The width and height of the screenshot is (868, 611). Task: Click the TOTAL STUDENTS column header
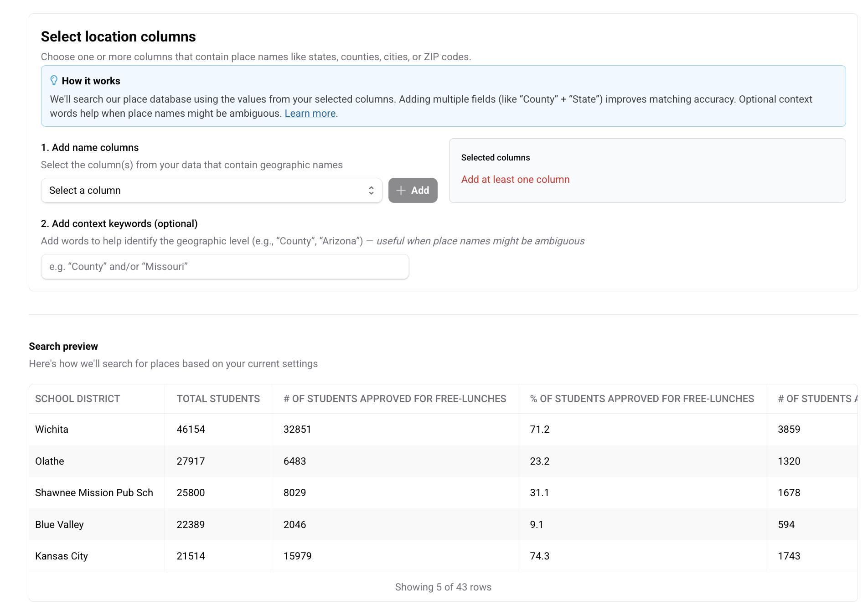pos(218,399)
